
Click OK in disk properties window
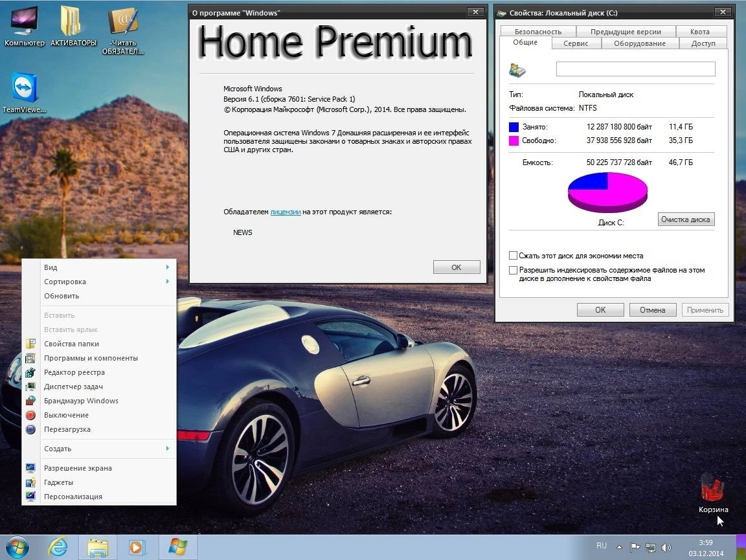[x=600, y=309]
